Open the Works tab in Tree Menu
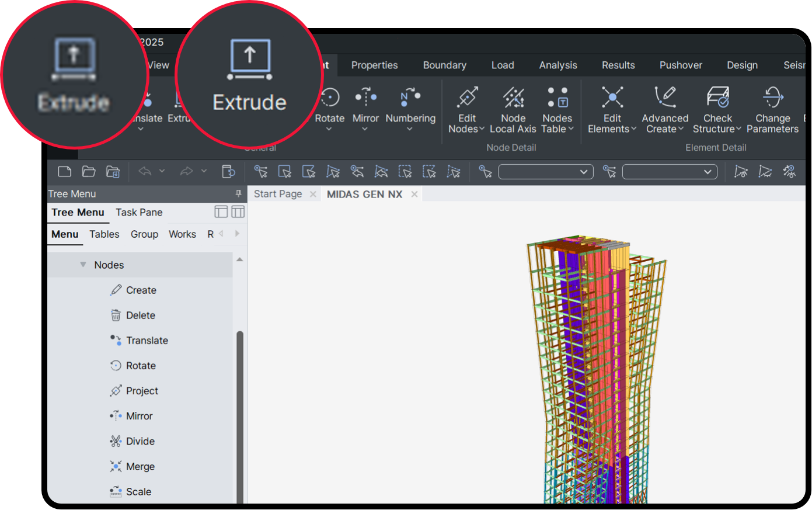Viewport: 812px width, 510px height. (182, 234)
